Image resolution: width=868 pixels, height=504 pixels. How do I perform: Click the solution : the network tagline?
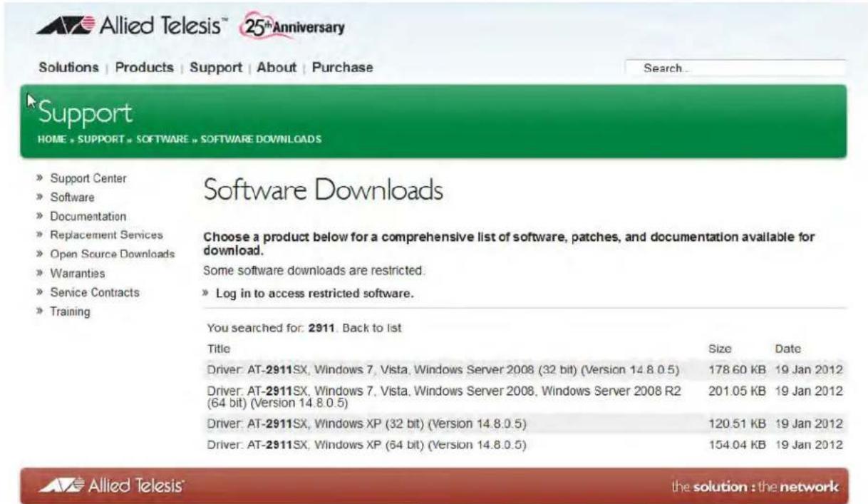coord(755,488)
